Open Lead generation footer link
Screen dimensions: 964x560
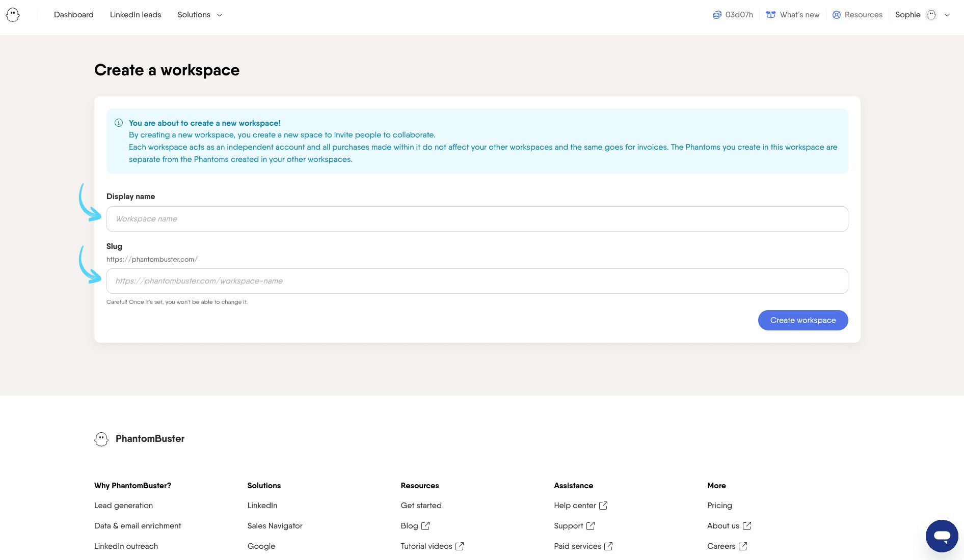click(x=123, y=506)
